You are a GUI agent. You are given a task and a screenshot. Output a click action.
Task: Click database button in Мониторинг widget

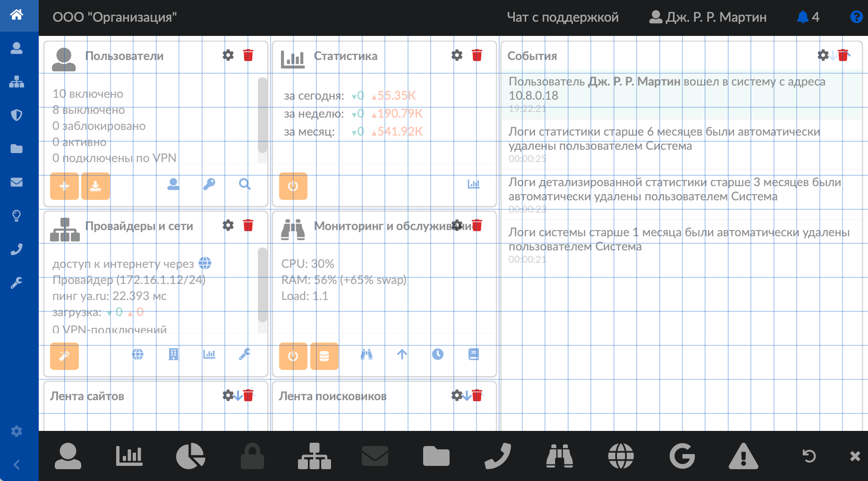(324, 356)
